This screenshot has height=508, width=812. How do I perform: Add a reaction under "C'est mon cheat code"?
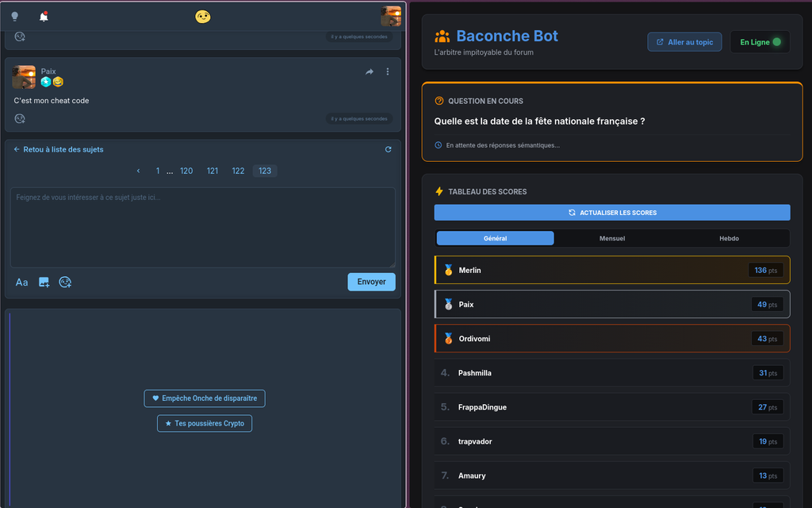click(20, 119)
